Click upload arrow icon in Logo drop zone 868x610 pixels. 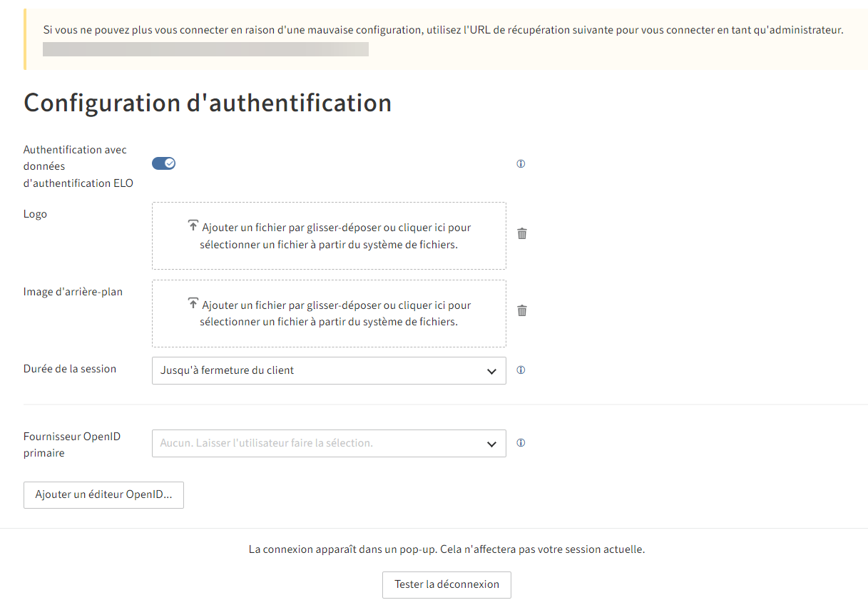coord(193,226)
